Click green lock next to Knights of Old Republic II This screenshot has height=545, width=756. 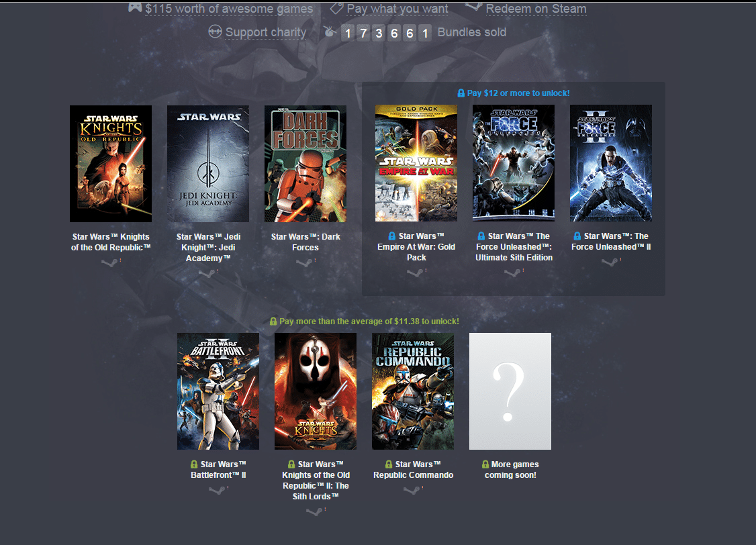point(291,464)
